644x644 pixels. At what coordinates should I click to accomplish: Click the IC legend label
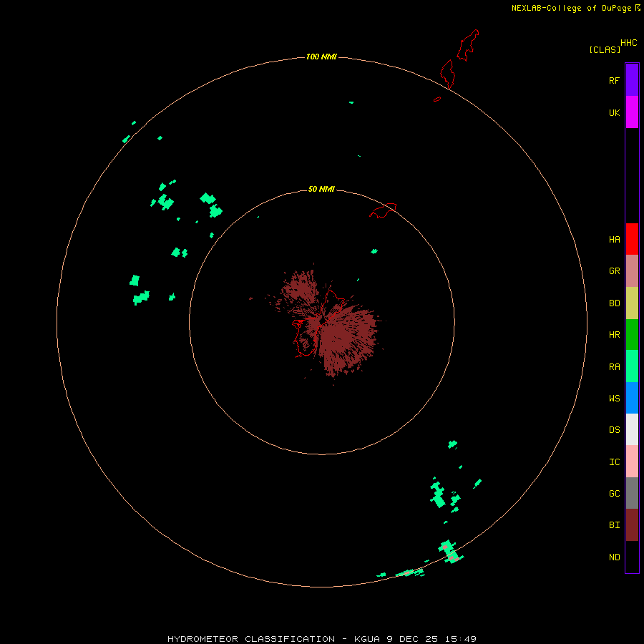[615, 462]
